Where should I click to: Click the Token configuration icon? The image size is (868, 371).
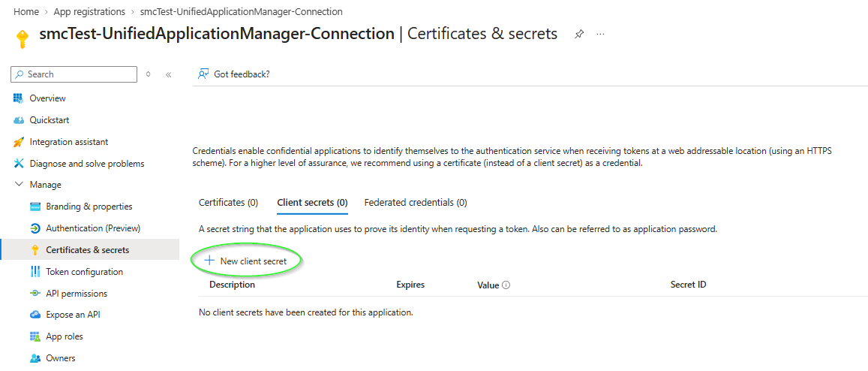coord(35,272)
